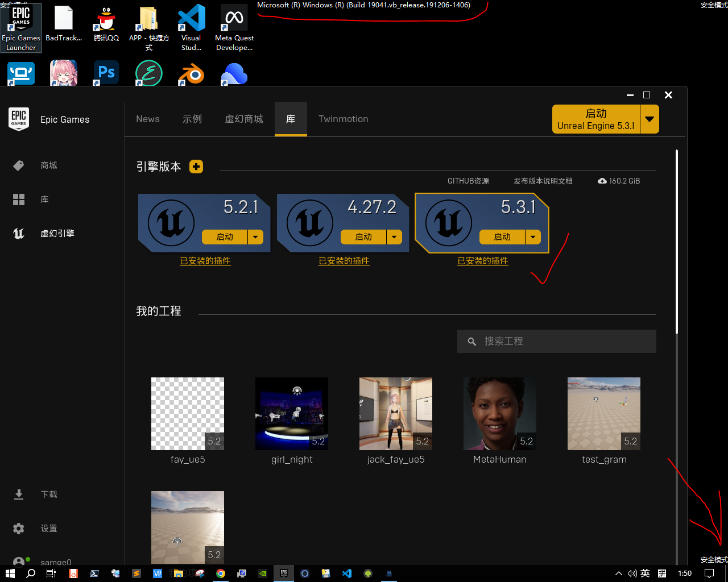Open the jack_fay_ue5 project thumbnail

396,414
